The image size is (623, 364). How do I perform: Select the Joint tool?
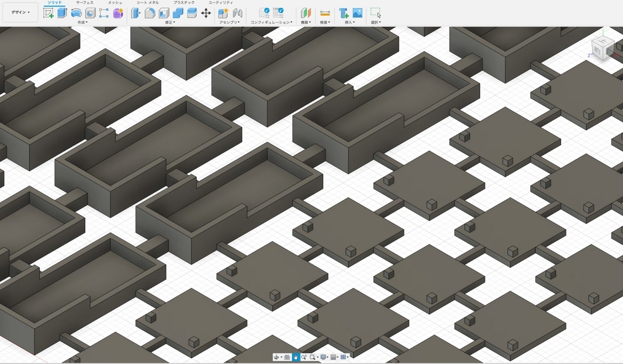coord(237,13)
